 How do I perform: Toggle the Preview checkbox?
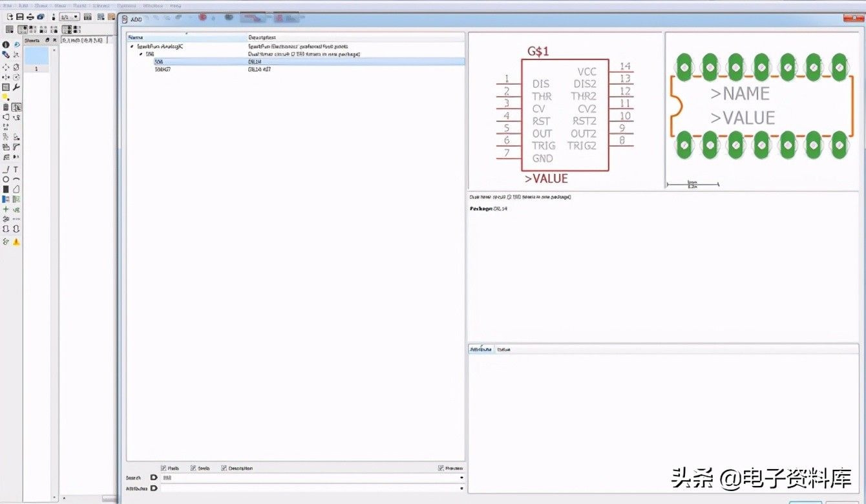[441, 468]
